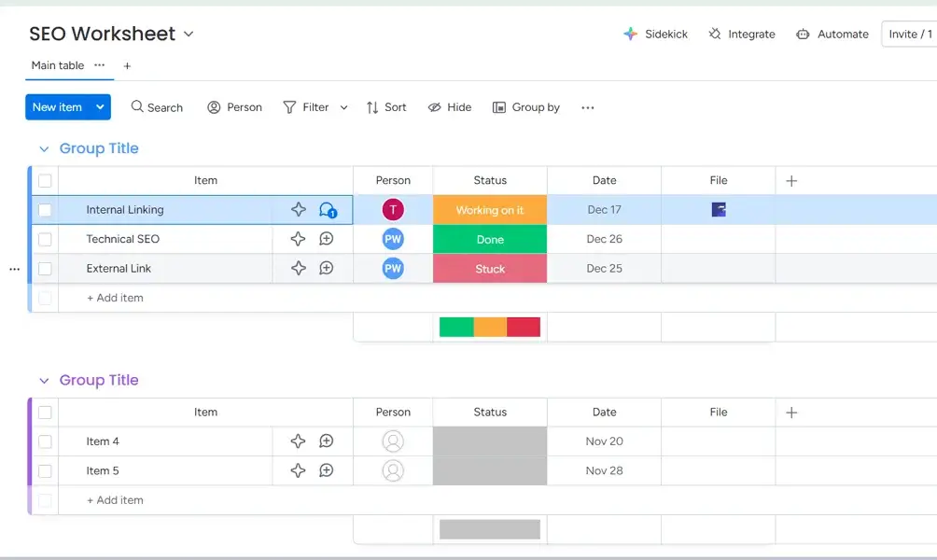This screenshot has height=560, width=937.
Task: Check the Internal Linking row checkbox
Action: 45,210
